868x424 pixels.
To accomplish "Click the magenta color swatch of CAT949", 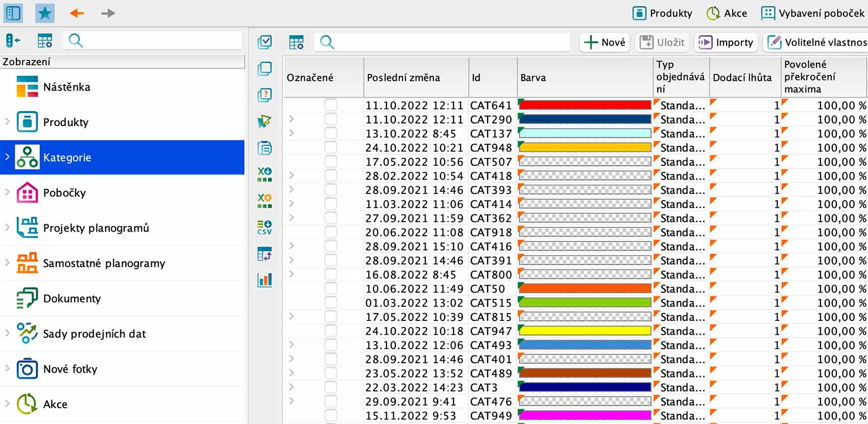I will point(585,415).
